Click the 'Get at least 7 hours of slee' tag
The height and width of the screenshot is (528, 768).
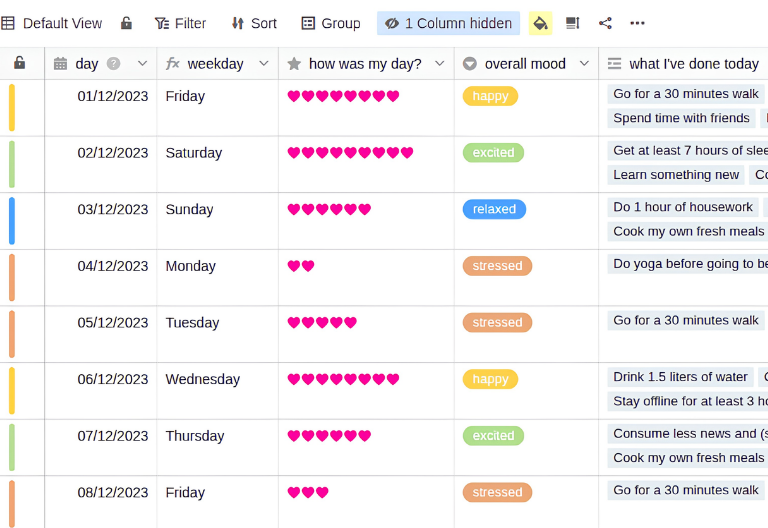[x=688, y=150]
